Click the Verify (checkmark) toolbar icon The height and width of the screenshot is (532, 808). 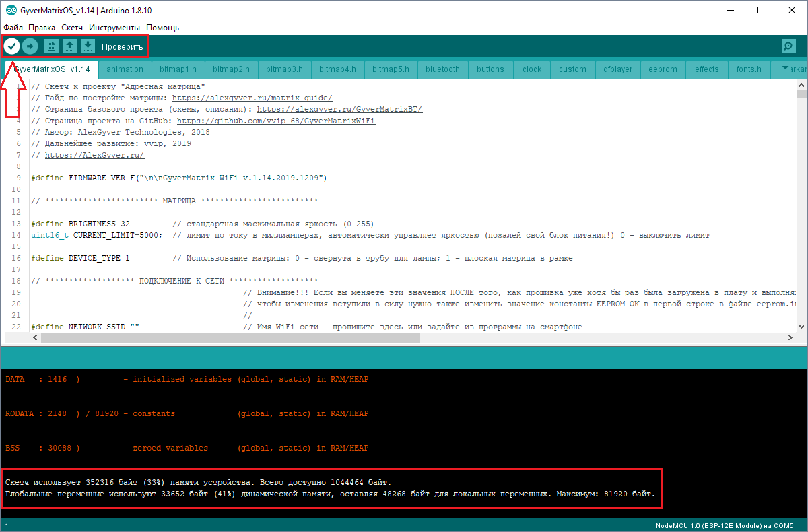pos(12,46)
